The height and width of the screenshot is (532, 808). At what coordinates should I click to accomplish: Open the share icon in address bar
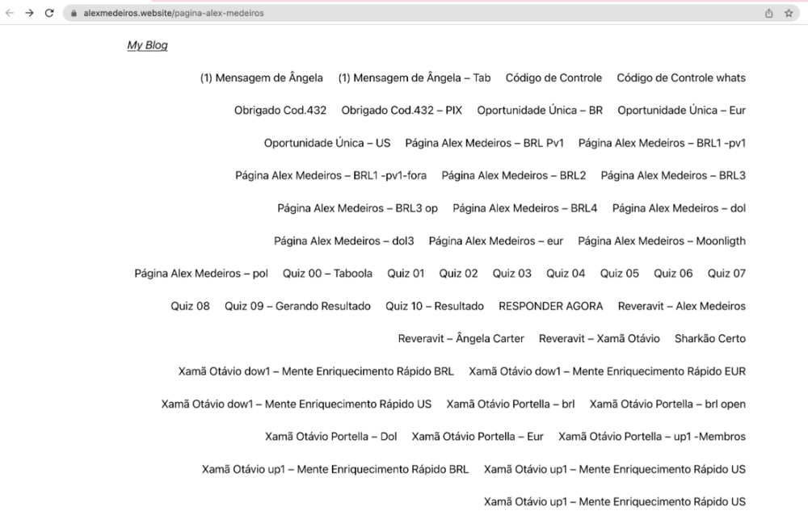point(768,14)
